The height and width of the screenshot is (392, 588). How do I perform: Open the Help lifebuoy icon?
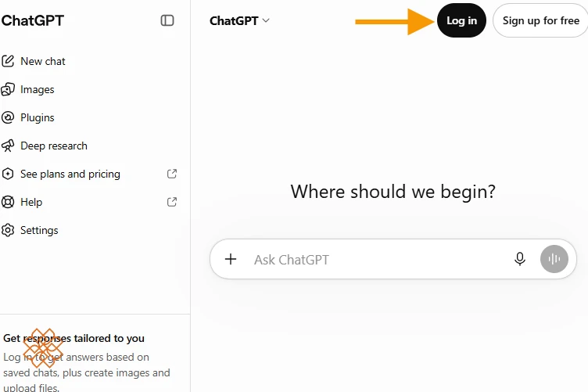tap(8, 202)
